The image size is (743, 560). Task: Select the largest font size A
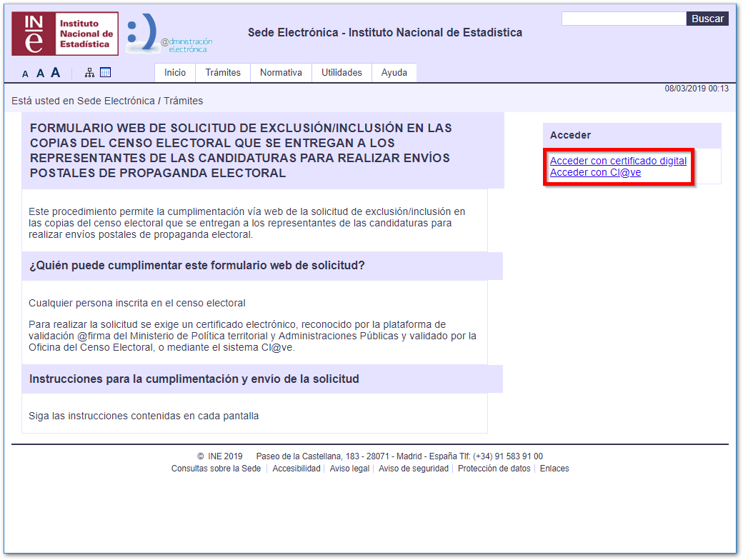(x=56, y=72)
